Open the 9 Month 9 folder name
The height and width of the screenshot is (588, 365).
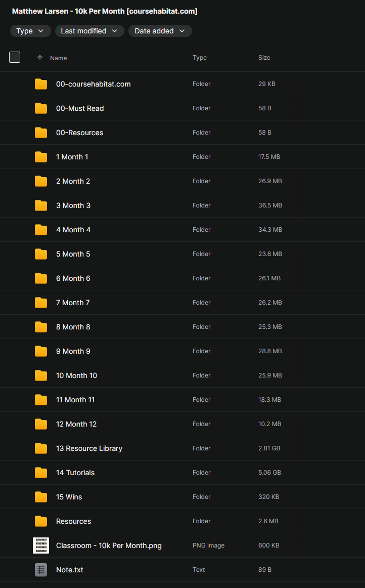(x=73, y=351)
